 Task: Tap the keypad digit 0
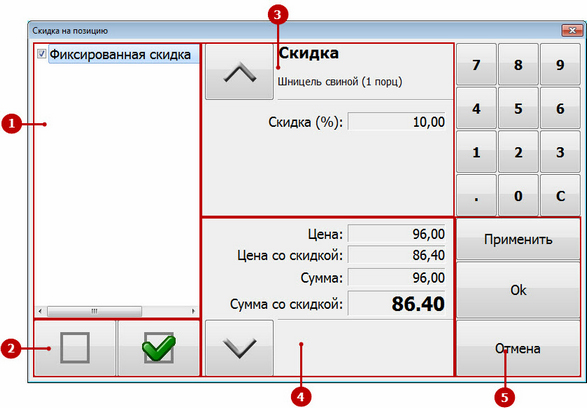point(518,195)
